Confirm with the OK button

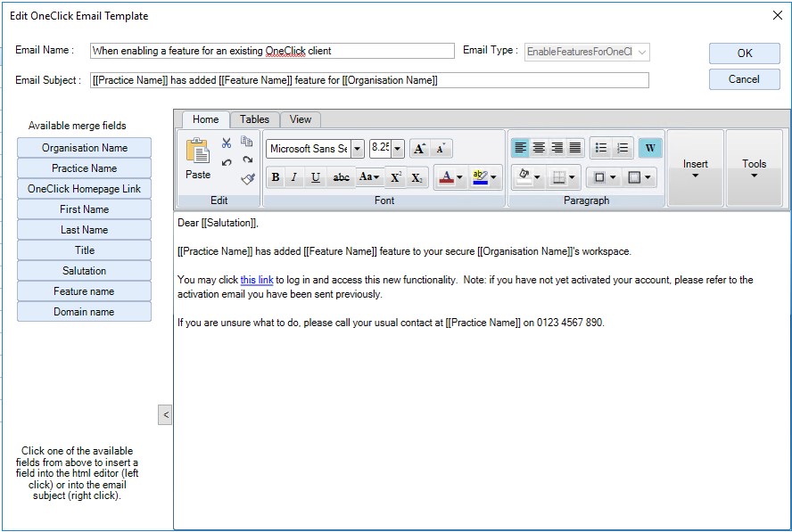[745, 53]
